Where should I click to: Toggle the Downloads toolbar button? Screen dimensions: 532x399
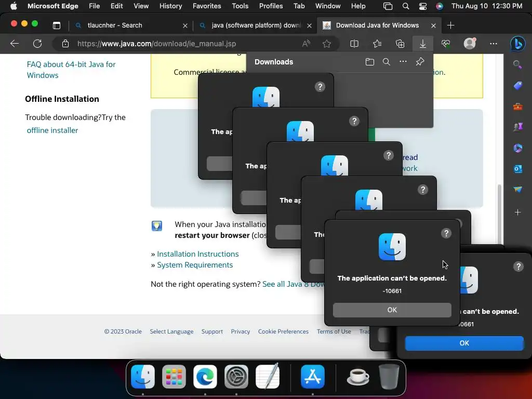coord(423,44)
